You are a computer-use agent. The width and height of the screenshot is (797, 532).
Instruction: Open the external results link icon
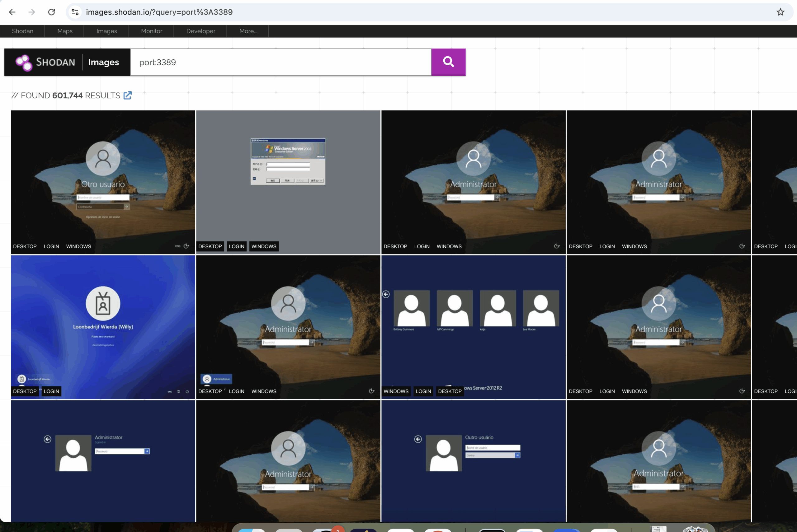(x=127, y=96)
